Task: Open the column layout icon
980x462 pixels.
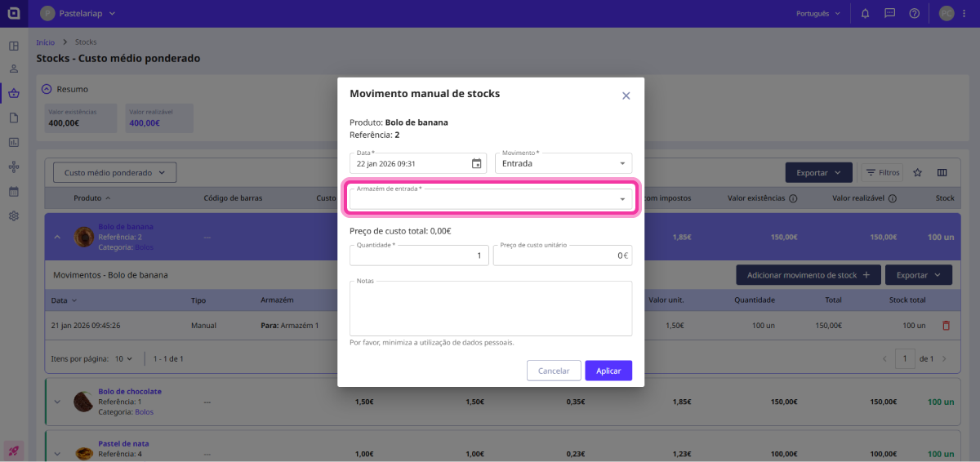Action: (942, 172)
